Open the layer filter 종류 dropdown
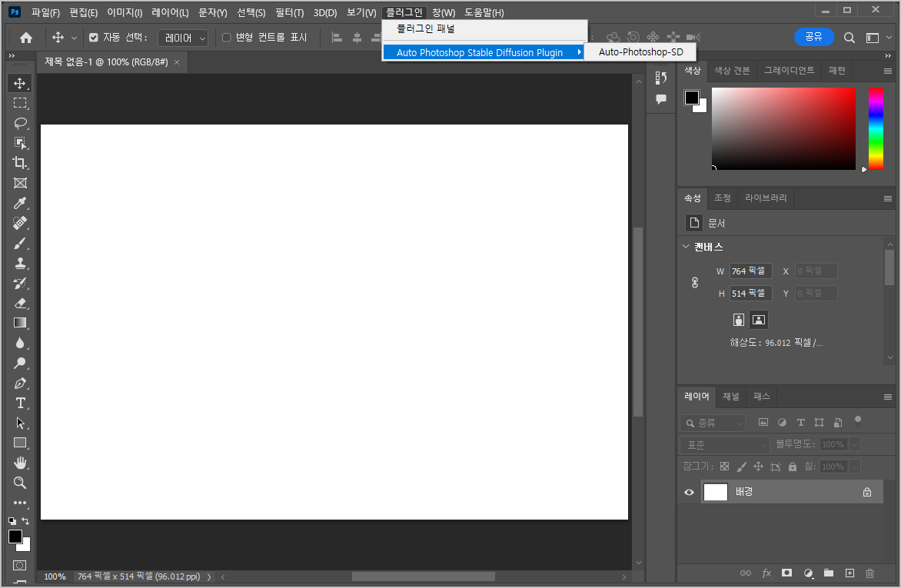 pos(713,423)
